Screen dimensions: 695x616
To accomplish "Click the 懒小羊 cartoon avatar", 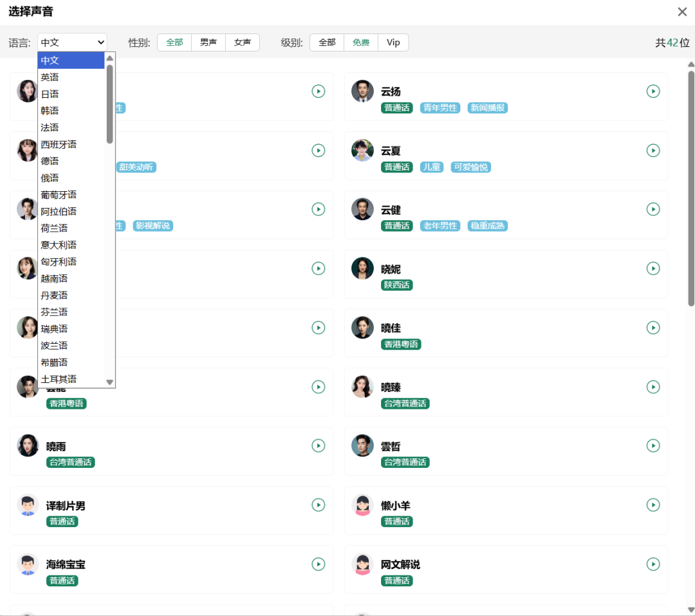I will coord(362,505).
